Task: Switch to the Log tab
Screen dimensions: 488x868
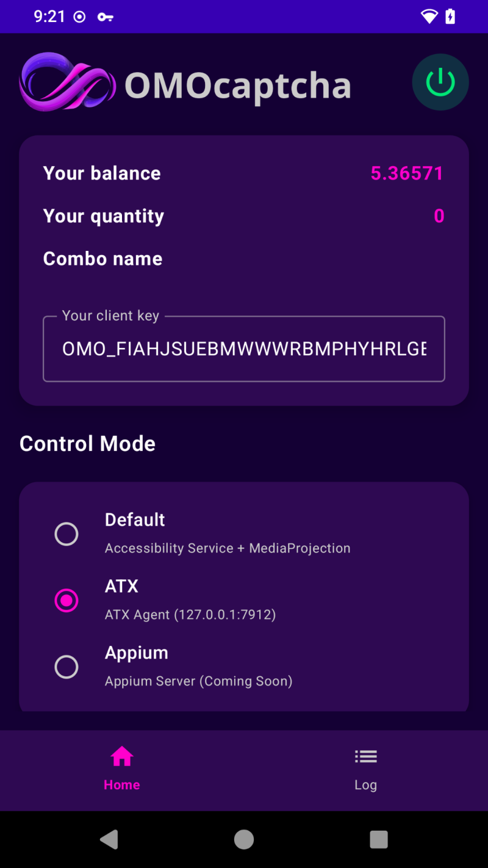Action: pyautogui.click(x=365, y=770)
